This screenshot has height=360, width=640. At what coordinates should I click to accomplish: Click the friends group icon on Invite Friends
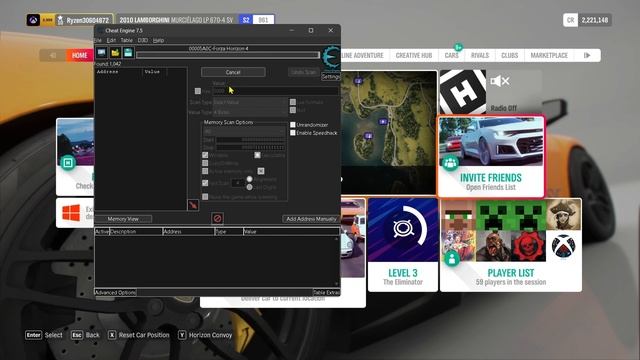[x=450, y=163]
